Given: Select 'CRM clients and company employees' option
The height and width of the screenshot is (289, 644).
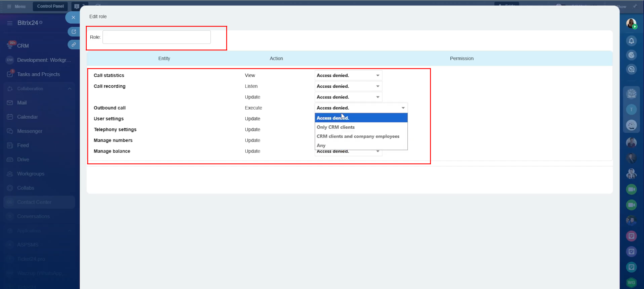Looking at the screenshot, I should click(x=358, y=136).
